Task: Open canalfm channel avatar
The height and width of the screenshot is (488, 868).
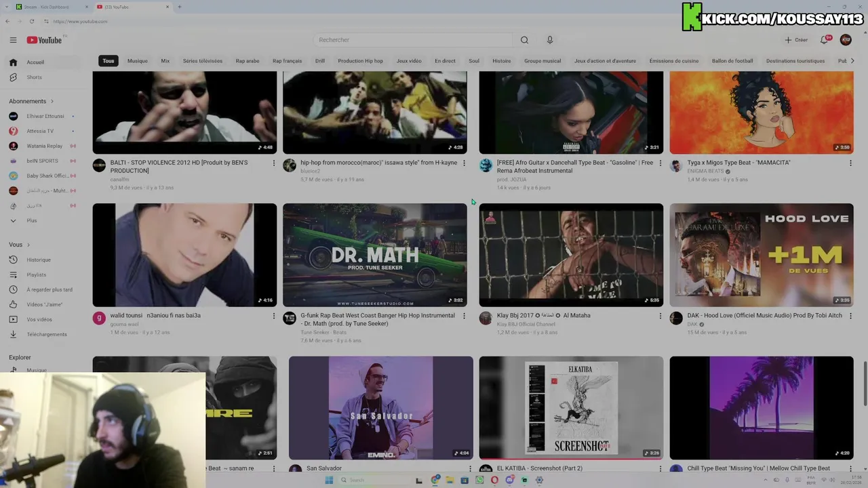Action: 99,165
